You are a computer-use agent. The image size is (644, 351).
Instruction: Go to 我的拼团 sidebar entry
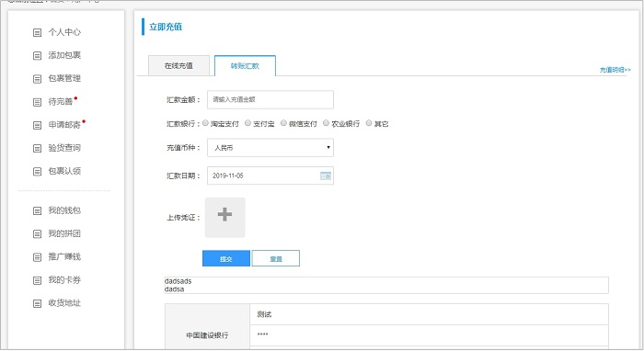(x=64, y=233)
